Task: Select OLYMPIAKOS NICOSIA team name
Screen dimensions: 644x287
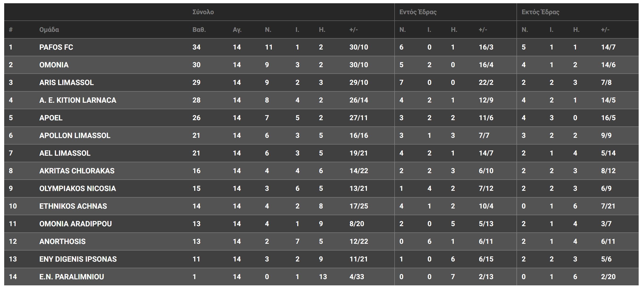Action: [x=78, y=188]
